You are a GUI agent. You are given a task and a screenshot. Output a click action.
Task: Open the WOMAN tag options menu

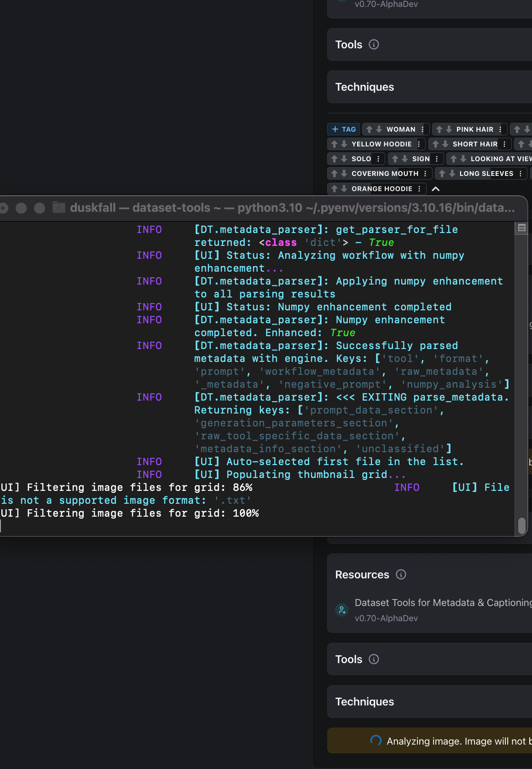pyautogui.click(x=422, y=129)
